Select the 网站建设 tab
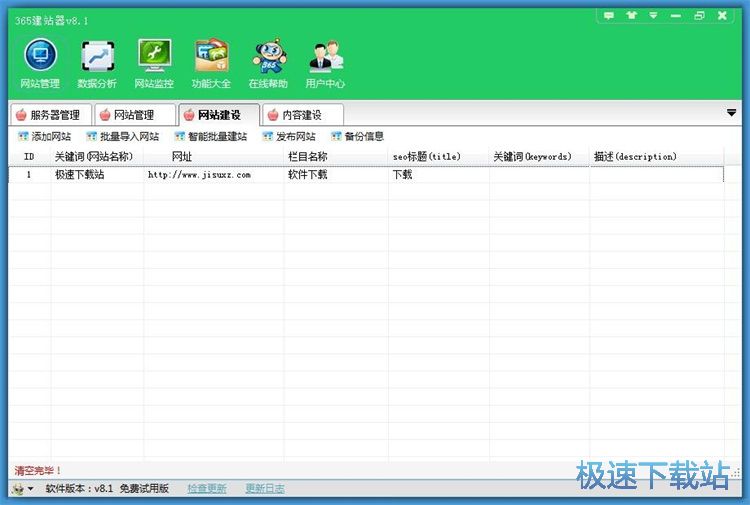 point(219,115)
